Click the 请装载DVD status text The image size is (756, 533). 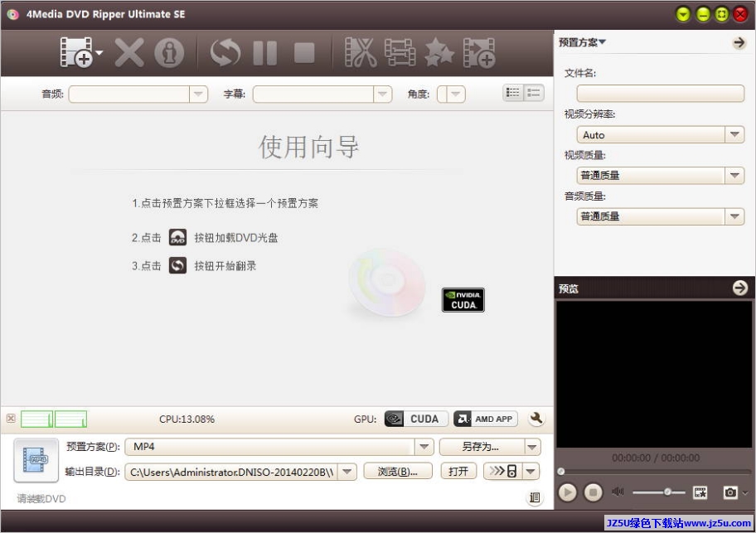(x=41, y=498)
